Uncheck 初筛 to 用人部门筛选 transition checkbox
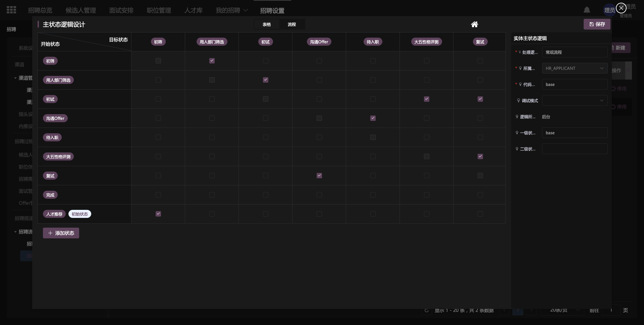 point(212,61)
